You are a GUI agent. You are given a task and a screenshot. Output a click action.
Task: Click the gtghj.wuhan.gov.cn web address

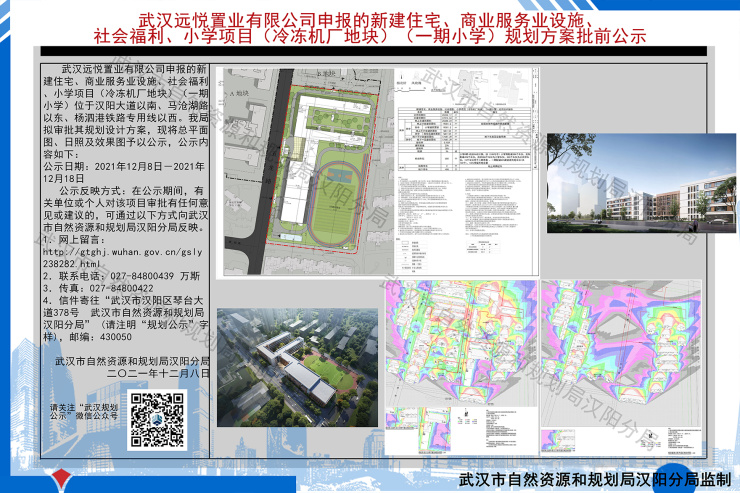123,258
